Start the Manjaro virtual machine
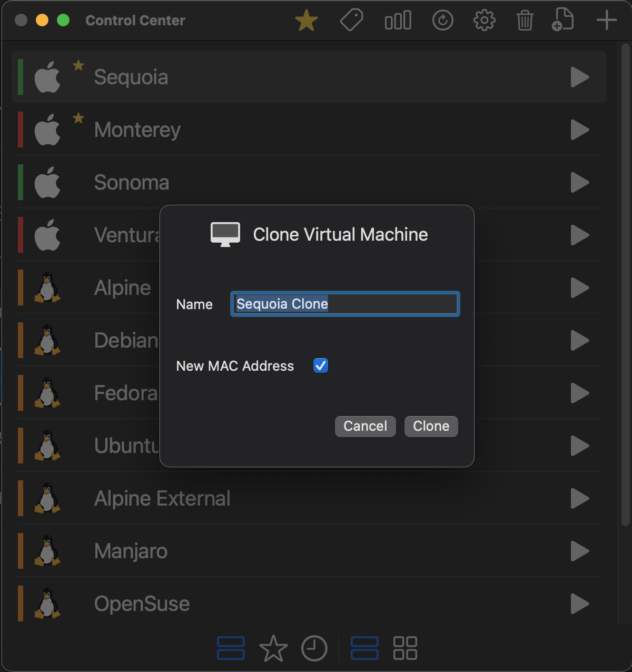This screenshot has width=632, height=672. [x=580, y=551]
